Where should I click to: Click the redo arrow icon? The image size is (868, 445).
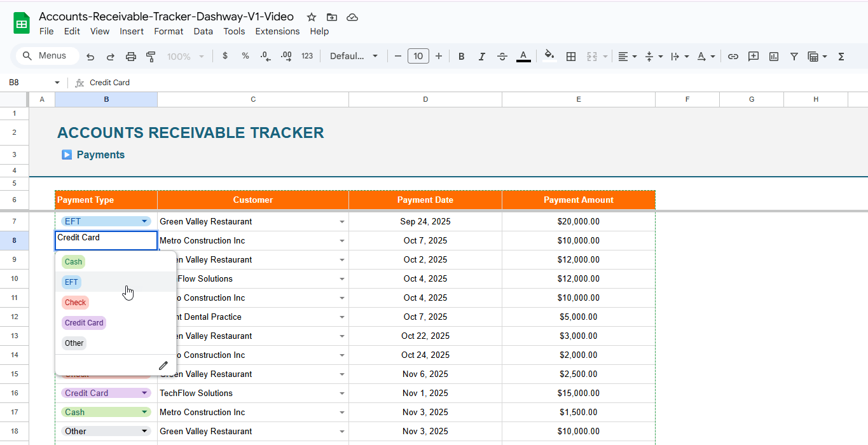coord(111,57)
